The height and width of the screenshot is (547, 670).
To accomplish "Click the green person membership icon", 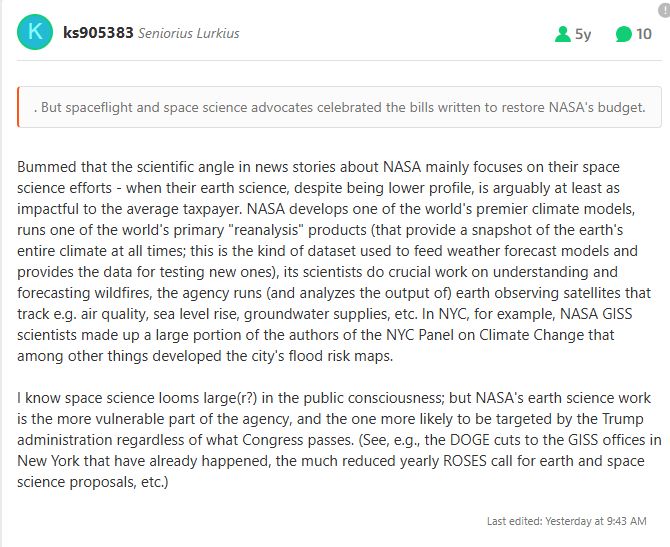I will coord(562,34).
